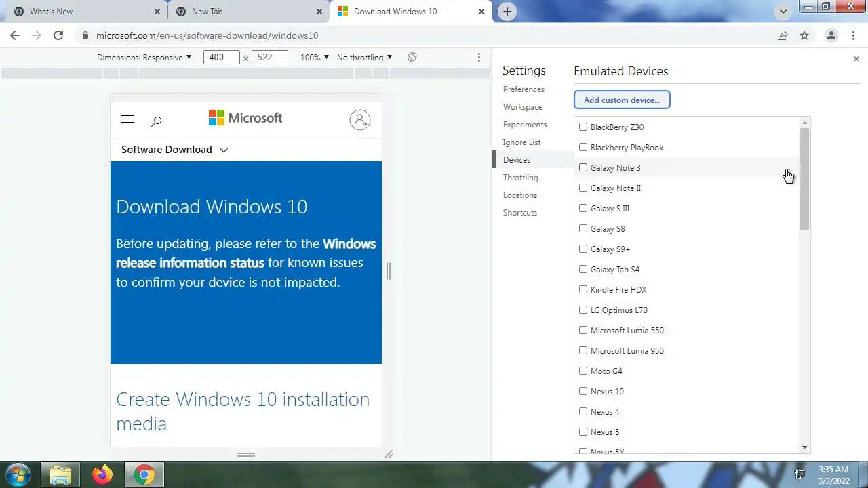The image size is (868, 488).
Task: Click the Microsoft logo
Action: (245, 118)
